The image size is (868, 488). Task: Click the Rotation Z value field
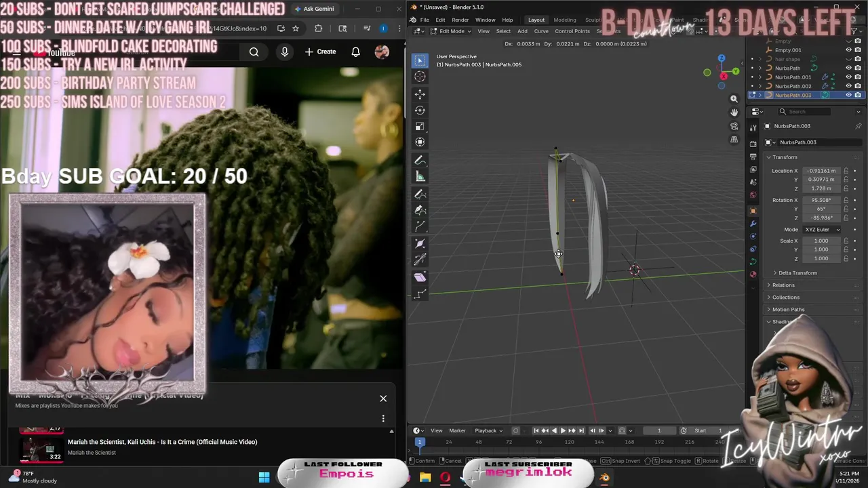click(821, 218)
